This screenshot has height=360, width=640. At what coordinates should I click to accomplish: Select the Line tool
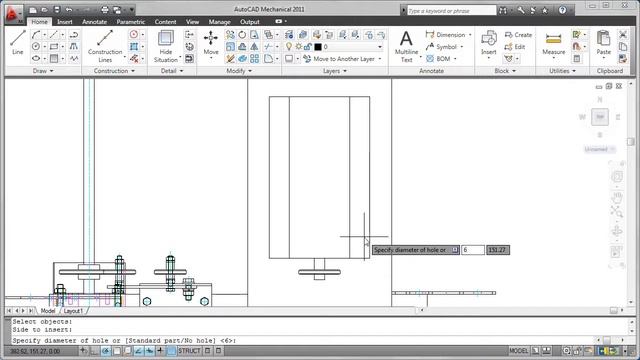click(x=18, y=42)
